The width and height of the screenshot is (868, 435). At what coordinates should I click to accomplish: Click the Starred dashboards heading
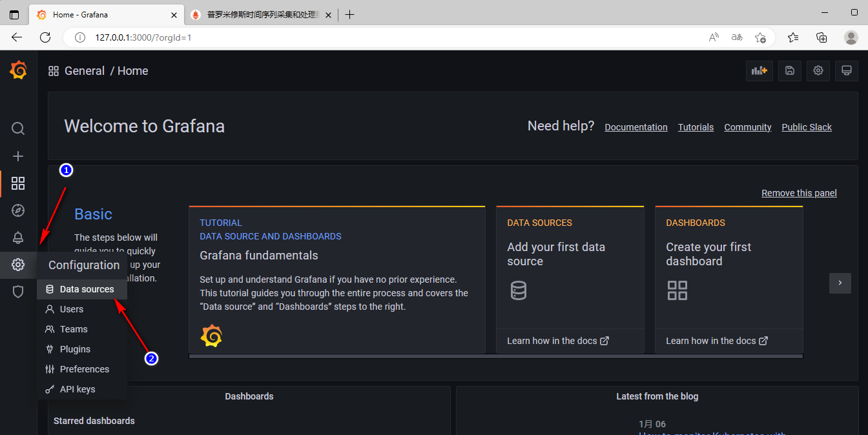point(94,421)
